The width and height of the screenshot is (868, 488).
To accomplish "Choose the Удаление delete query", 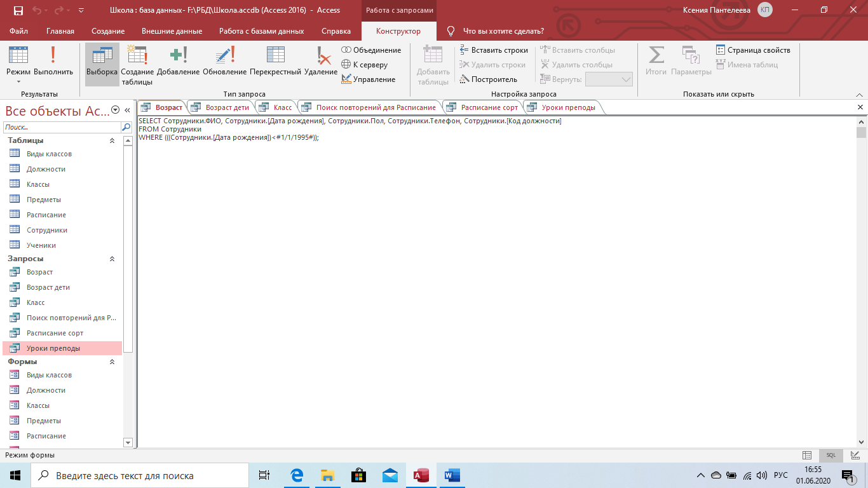I will [321, 62].
